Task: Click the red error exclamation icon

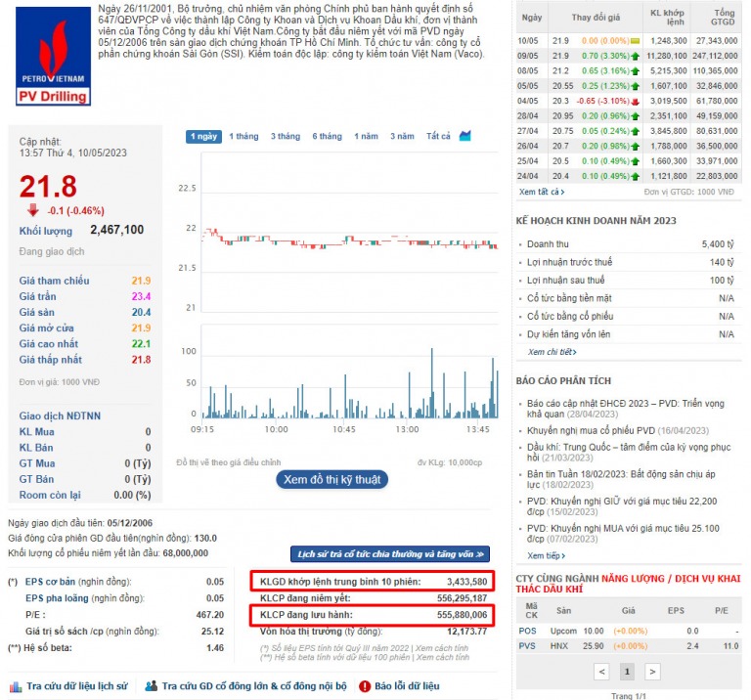Action: (x=365, y=686)
